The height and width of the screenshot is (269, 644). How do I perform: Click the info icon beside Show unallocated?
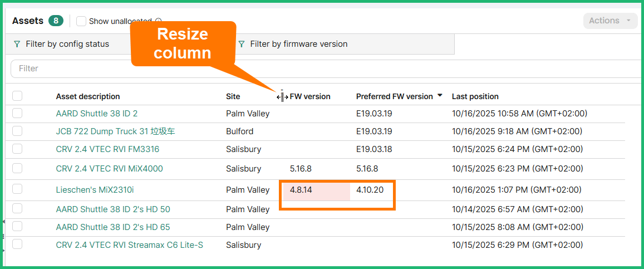pyautogui.click(x=159, y=21)
